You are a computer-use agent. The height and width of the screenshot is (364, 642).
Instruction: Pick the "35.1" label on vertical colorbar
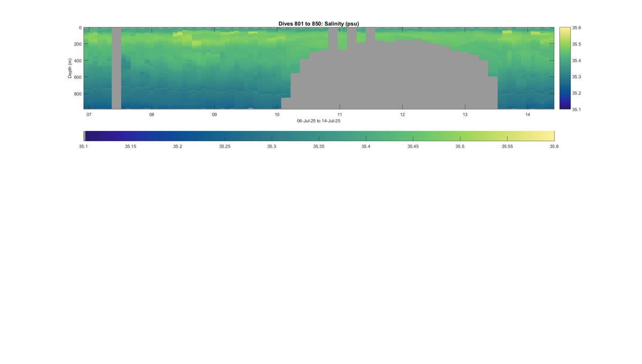tap(577, 109)
